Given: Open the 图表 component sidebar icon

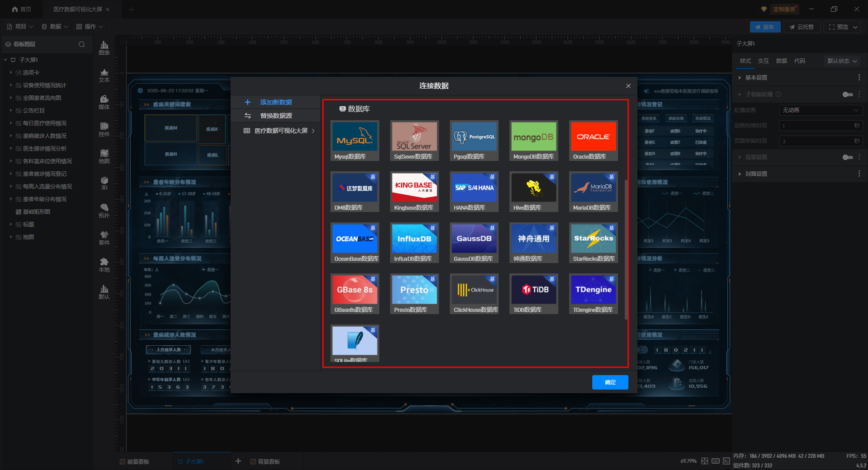Looking at the screenshot, I should coord(104,48).
